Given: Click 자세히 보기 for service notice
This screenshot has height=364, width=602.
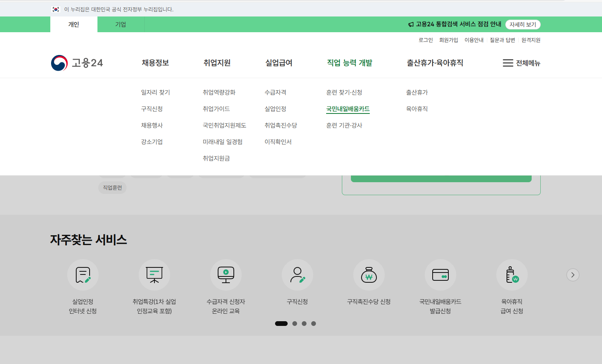Looking at the screenshot, I should tap(523, 24).
